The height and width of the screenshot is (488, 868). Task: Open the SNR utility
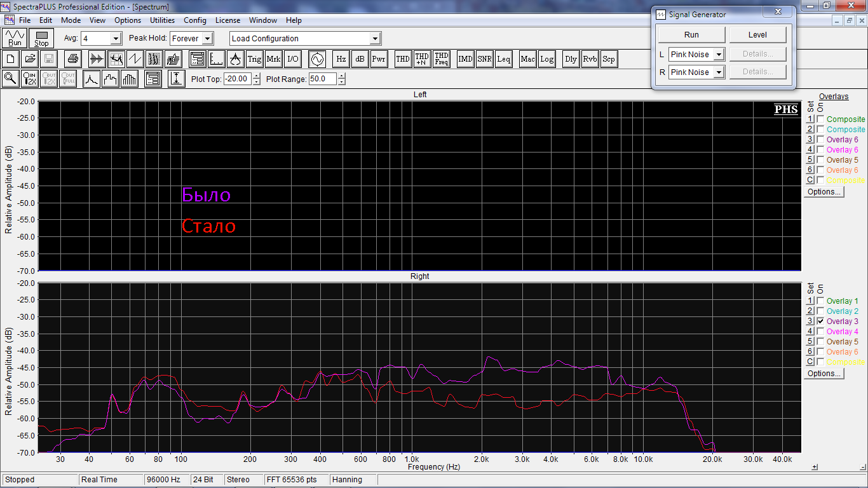click(485, 59)
